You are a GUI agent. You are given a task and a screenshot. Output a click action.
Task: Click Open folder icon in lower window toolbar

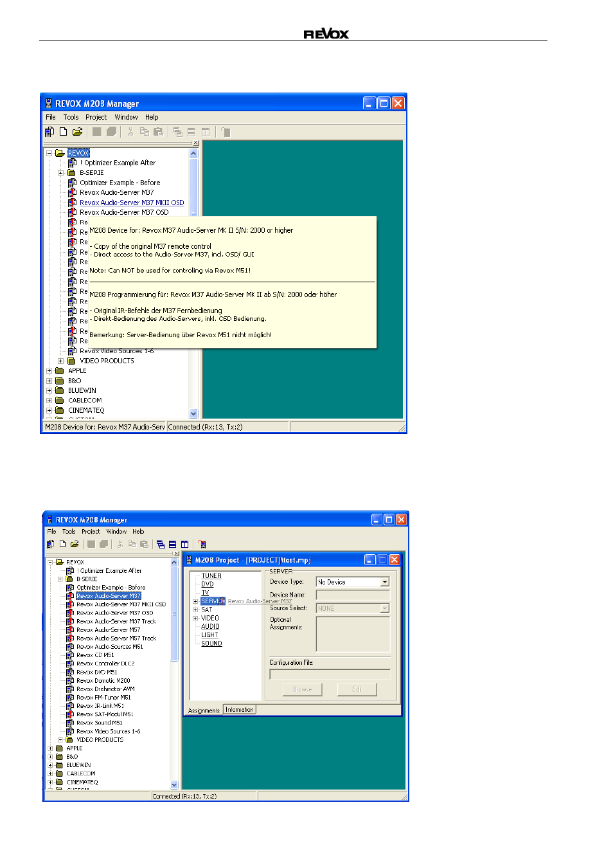click(75, 544)
